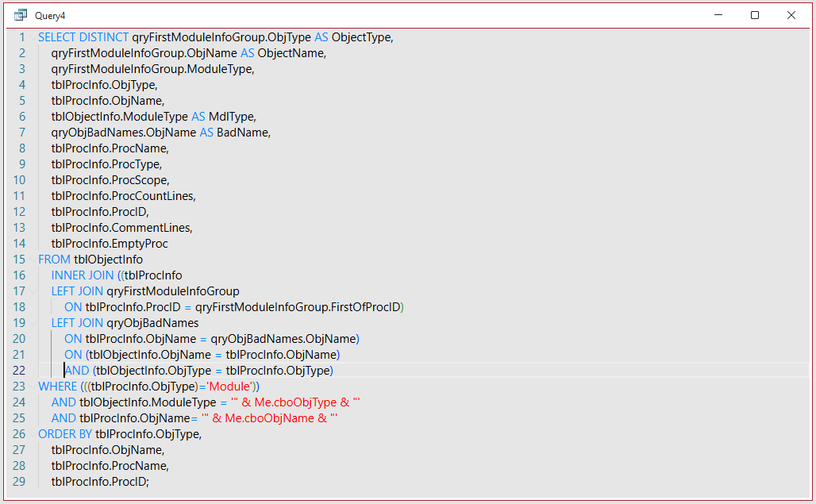This screenshot has height=504, width=816.
Task: Click tblProcInfo.ObjType, on line 4
Action: (104, 85)
